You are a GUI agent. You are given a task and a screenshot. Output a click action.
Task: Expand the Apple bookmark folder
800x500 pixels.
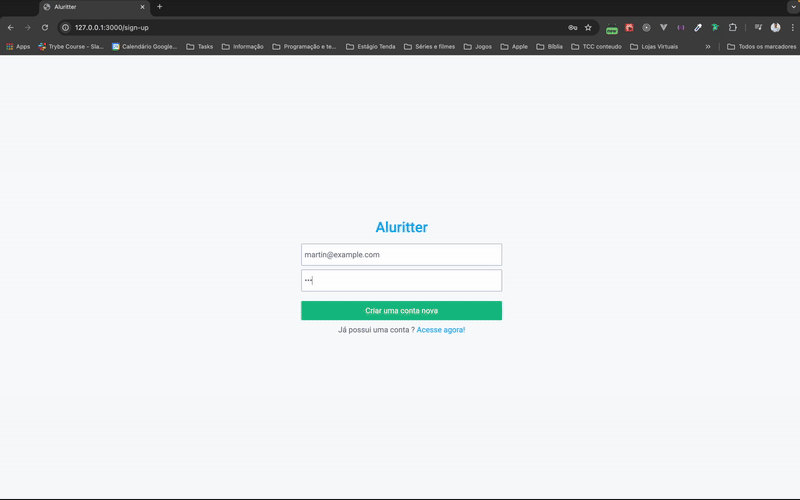514,46
